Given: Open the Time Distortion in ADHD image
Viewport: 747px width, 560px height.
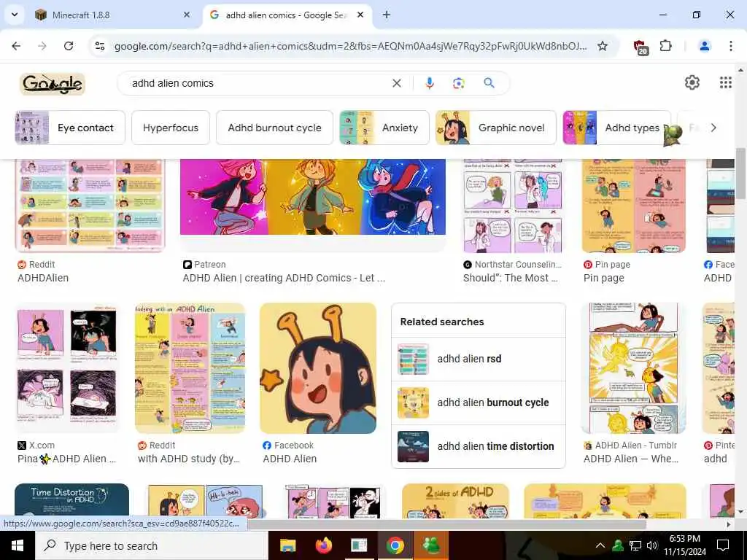Looking at the screenshot, I should 72,501.
